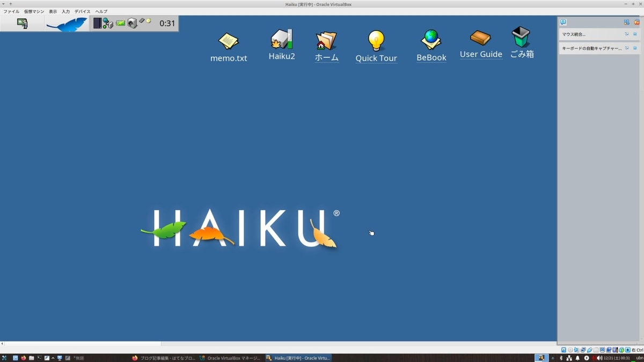Image resolution: width=644 pixels, height=362 pixels.
Task: Switch to ブログ記事編集 Firefox taskbar entry
Action: [164, 358]
